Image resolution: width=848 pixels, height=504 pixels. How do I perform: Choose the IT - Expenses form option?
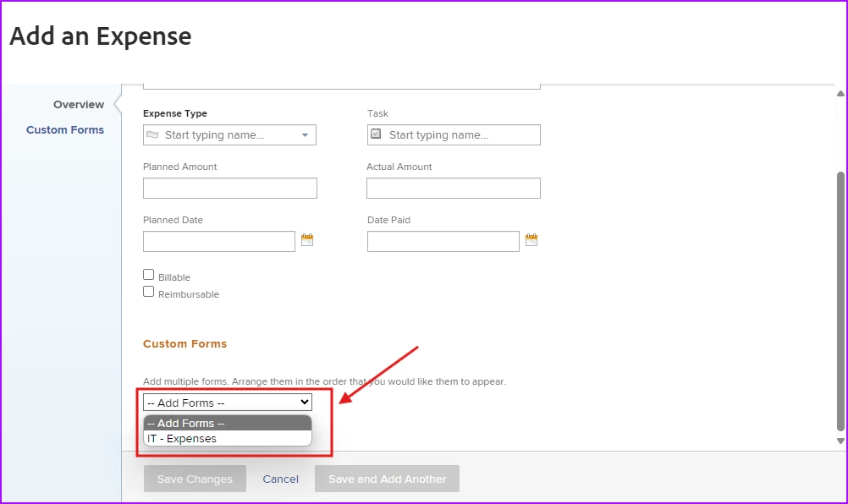[x=228, y=439]
